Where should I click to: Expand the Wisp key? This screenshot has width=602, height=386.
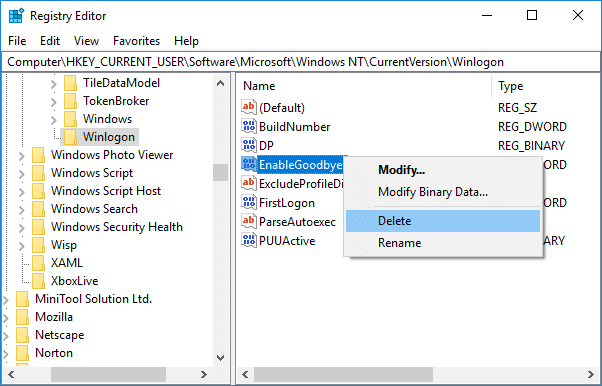pos(22,246)
